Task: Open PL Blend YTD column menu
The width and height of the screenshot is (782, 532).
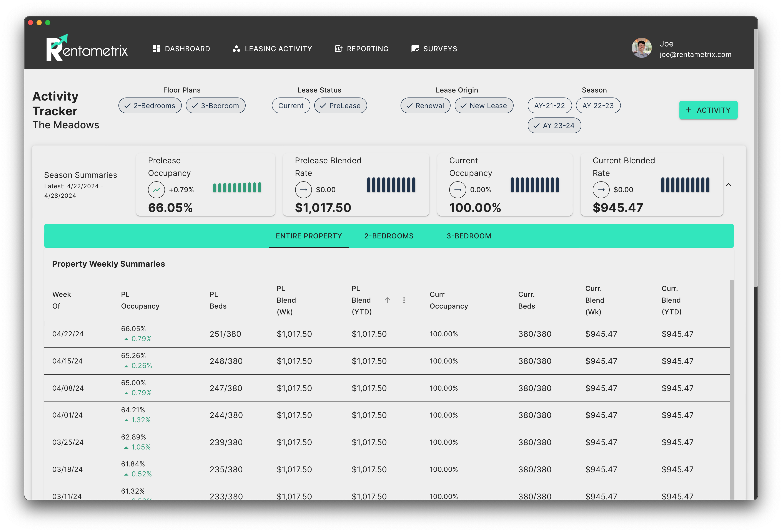Action: (404, 300)
